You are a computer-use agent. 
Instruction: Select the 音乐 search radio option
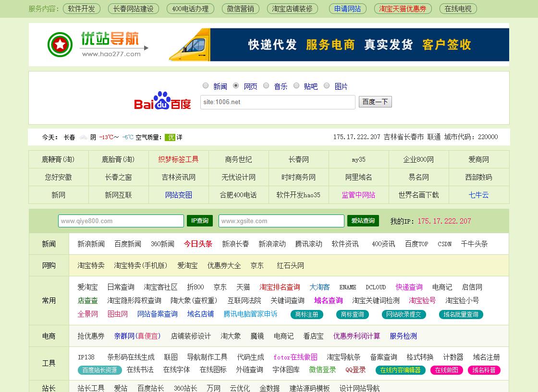tap(266, 86)
